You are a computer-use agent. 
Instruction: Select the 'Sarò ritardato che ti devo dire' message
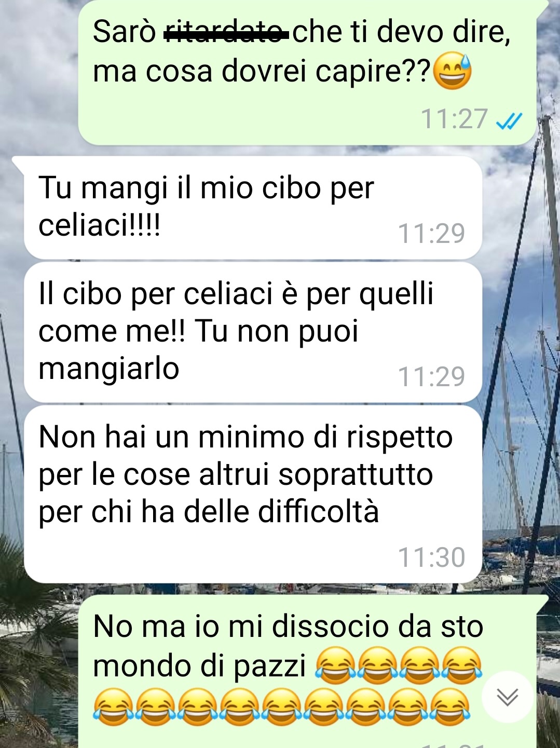coord(307,73)
